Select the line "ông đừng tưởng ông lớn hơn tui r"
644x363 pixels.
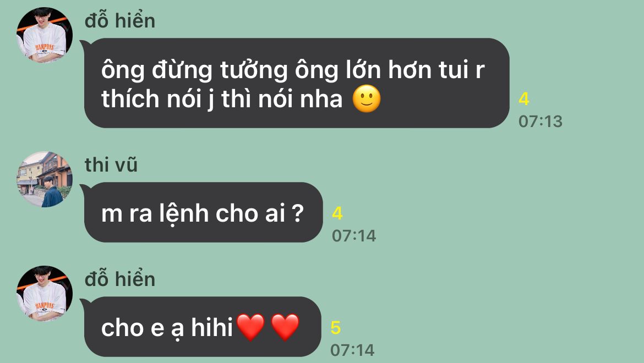pos(293,70)
